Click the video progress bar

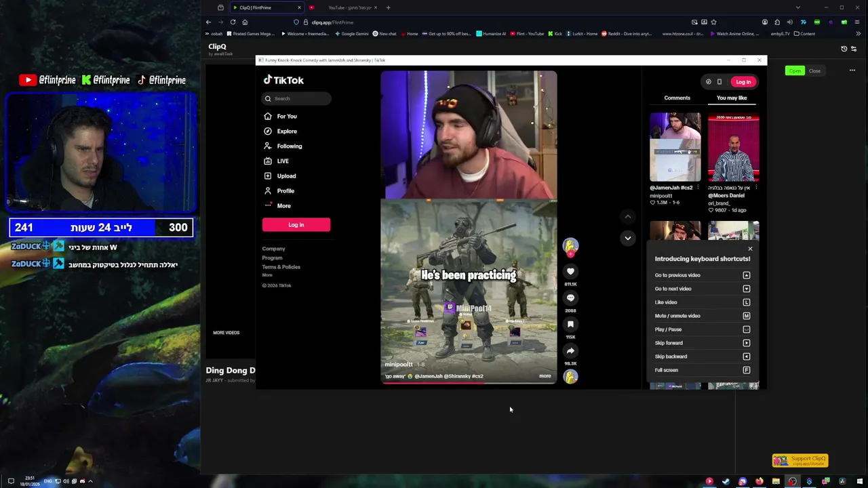pos(469,383)
